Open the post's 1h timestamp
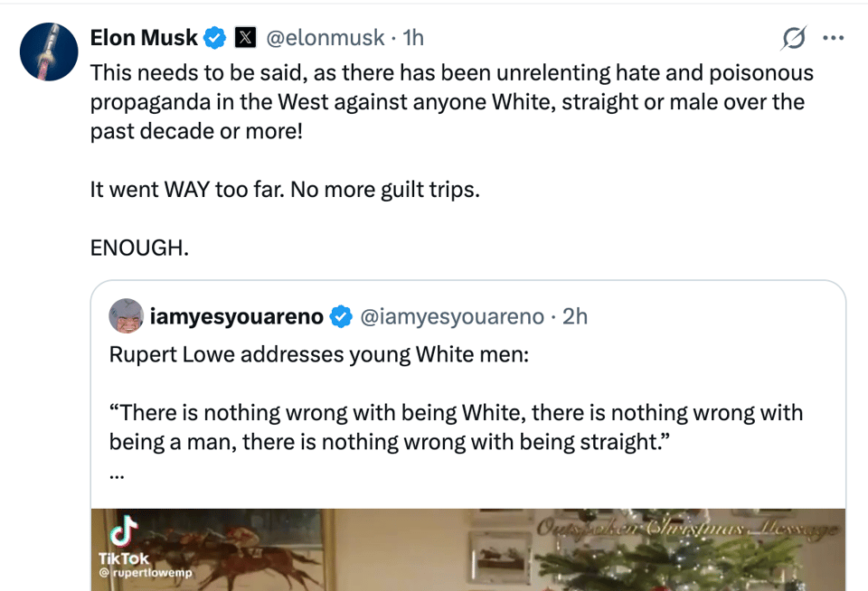 coord(412,38)
